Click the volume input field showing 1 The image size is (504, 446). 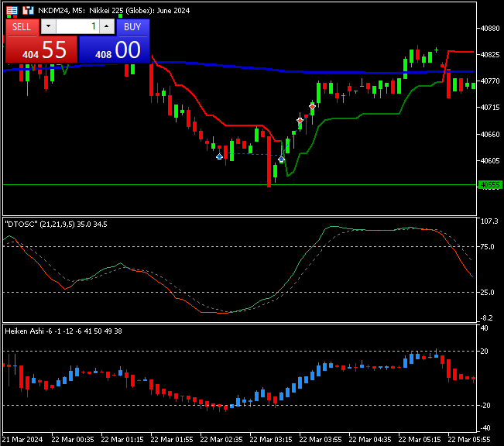77,26
